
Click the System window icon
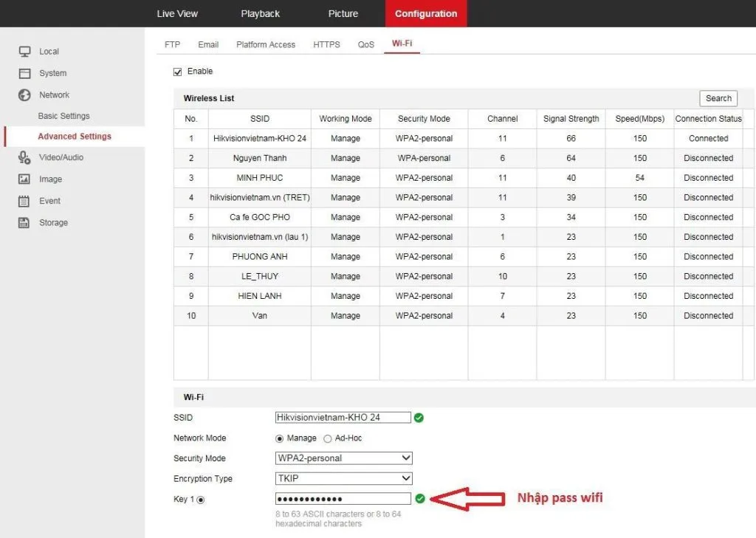[24, 73]
